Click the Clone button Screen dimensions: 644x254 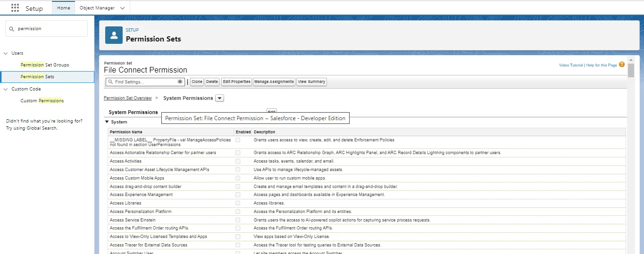(x=197, y=82)
